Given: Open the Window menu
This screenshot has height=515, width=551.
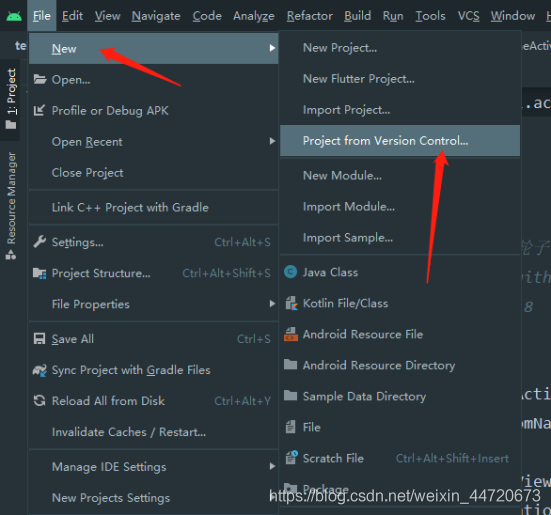Looking at the screenshot, I should [513, 16].
